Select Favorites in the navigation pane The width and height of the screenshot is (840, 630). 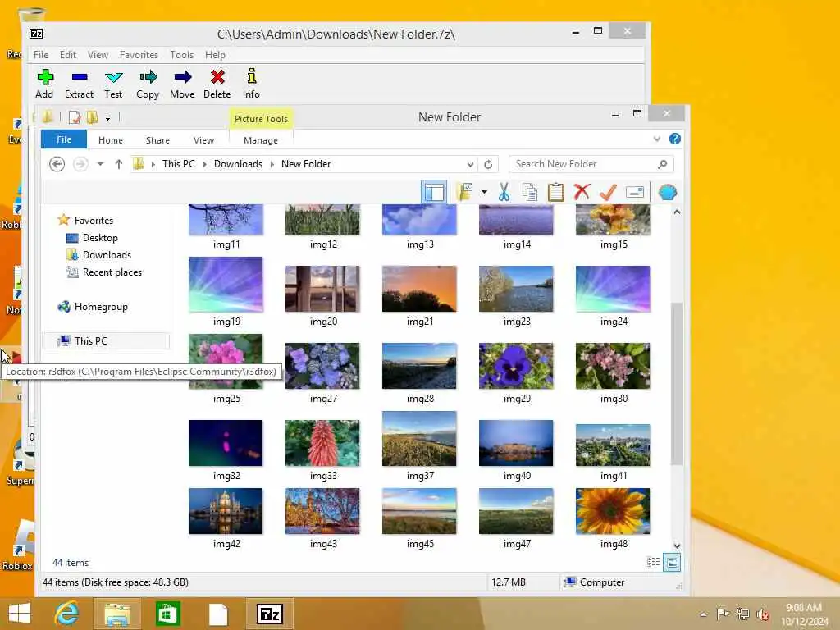(x=94, y=220)
